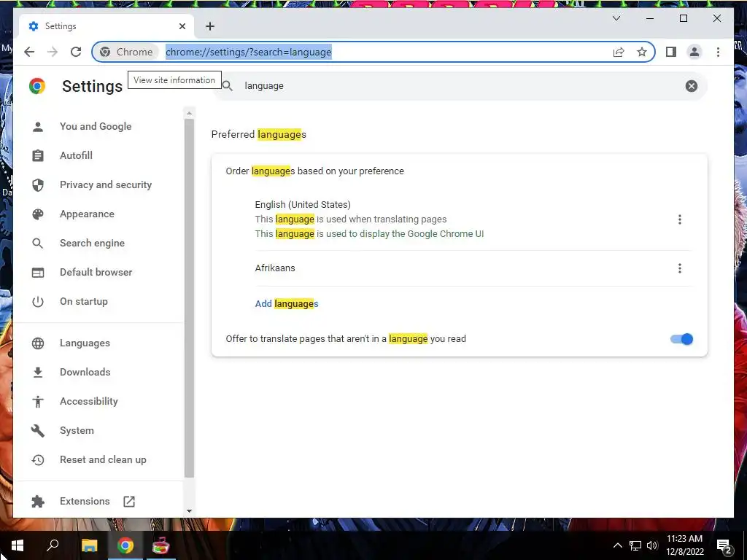Click the Extensions external link icon
Viewport: 747px width, 560px height.
click(x=129, y=501)
